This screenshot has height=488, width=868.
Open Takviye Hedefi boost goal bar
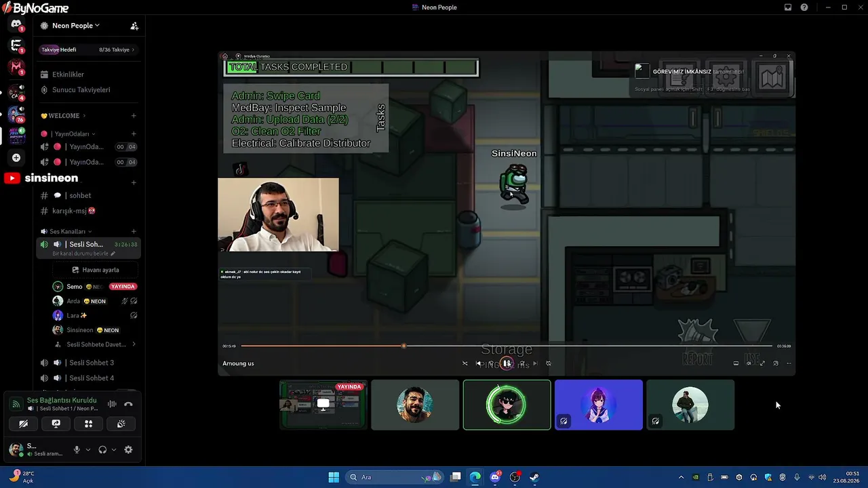pos(88,49)
